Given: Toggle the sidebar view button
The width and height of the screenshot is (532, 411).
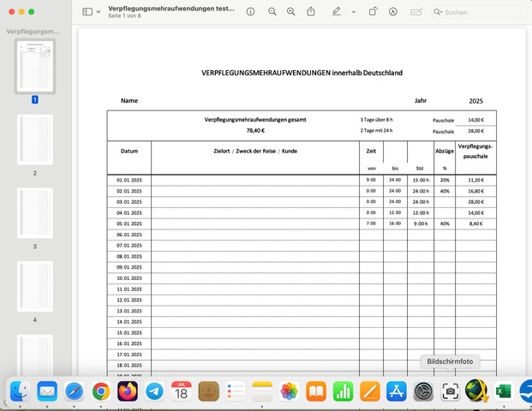Looking at the screenshot, I should pyautogui.click(x=87, y=12).
